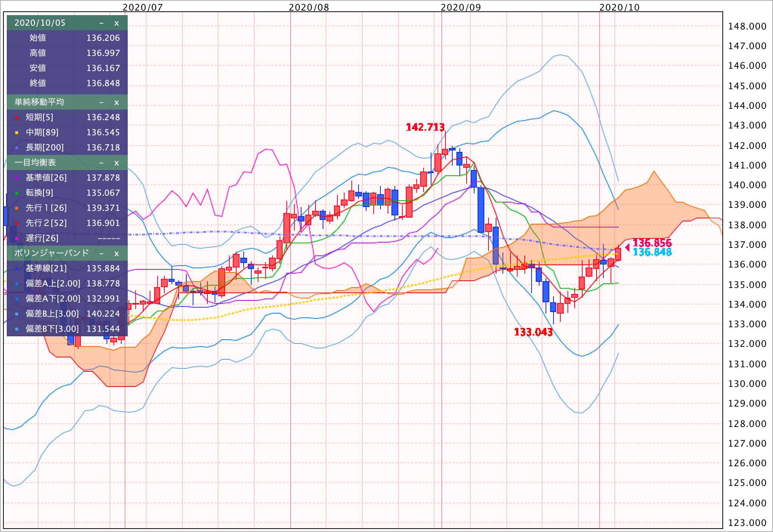Image resolution: width=773 pixels, height=532 pixels.
Task: Click the purple 長期[200] color marker
Action: click(x=17, y=148)
